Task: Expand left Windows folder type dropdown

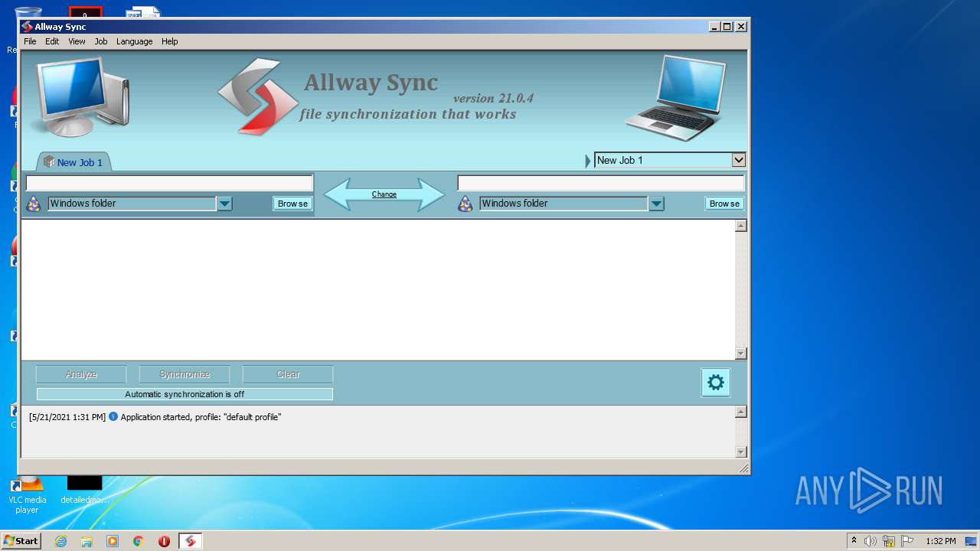Action: tap(224, 204)
